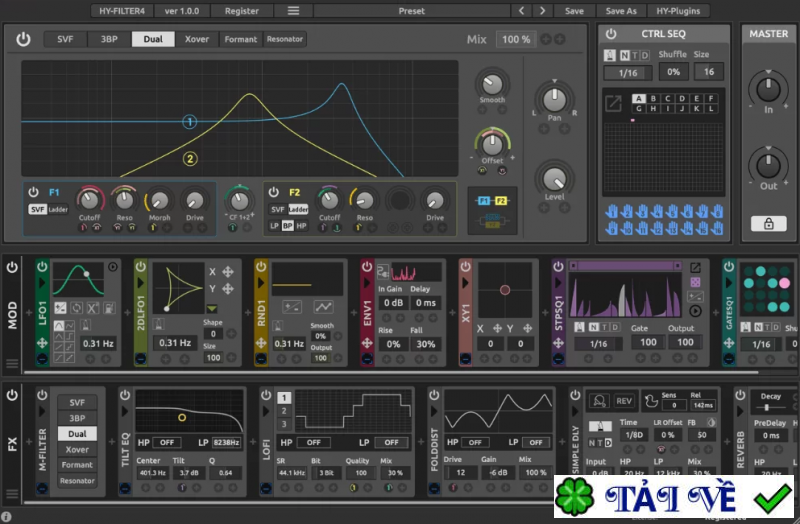Viewport: 800px width, 524px height.
Task: Click the HY-Plugins button
Action: coord(678,11)
